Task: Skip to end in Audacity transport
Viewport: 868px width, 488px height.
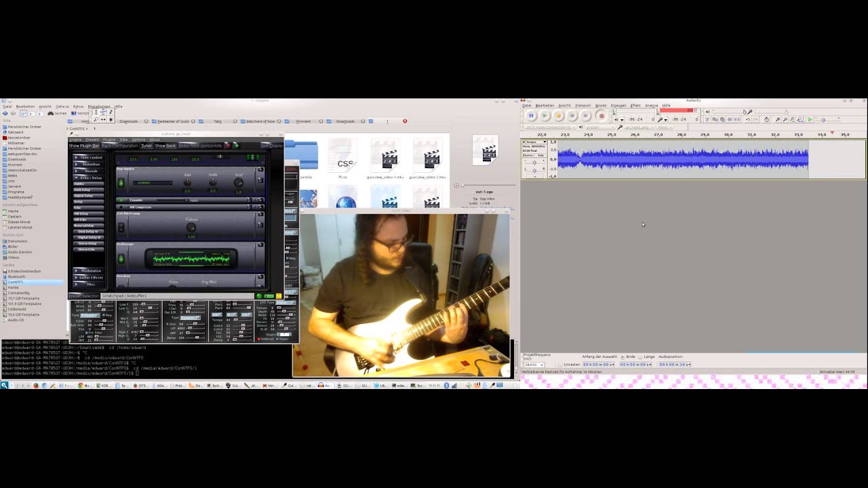Action: [585, 116]
